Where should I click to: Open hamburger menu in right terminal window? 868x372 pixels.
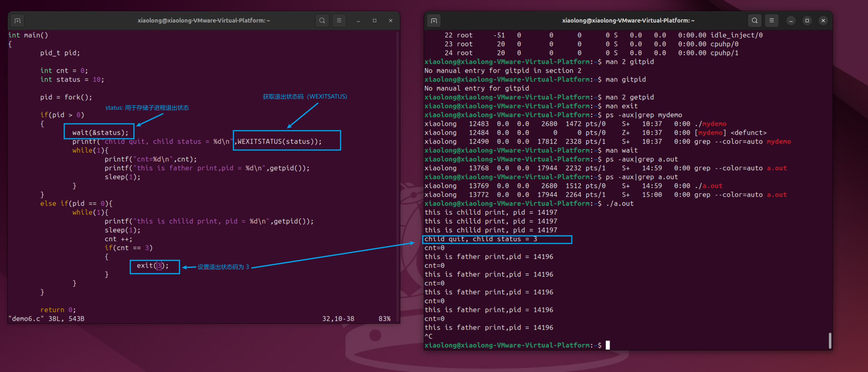point(772,20)
